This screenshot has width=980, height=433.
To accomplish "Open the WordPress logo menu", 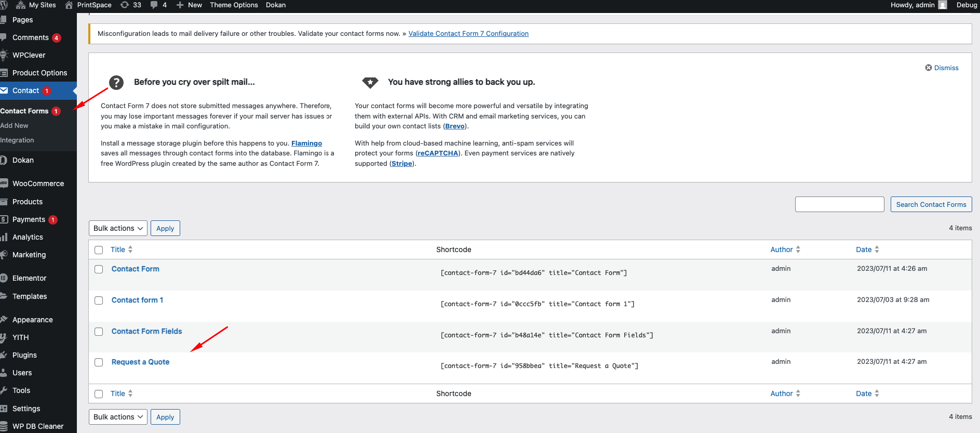I will pyautogui.click(x=3, y=5).
